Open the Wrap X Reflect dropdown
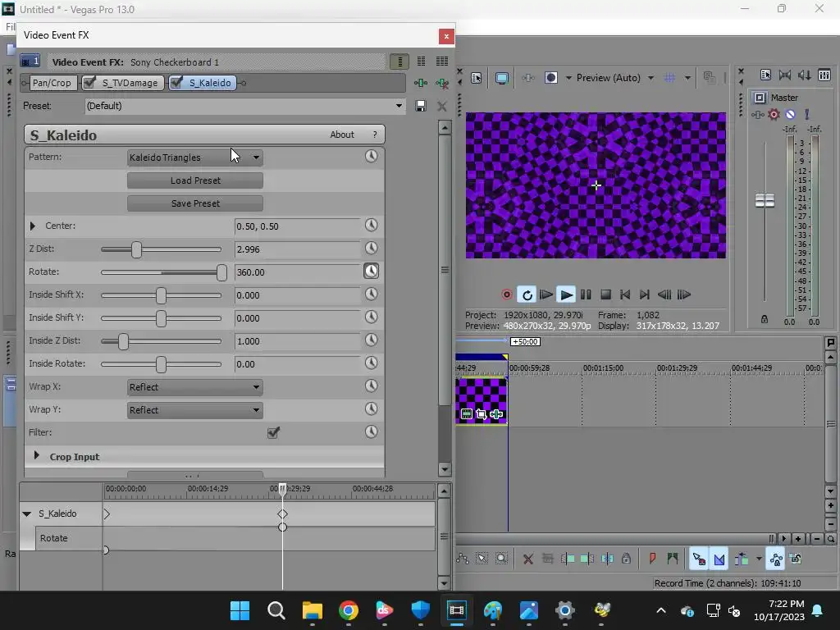 (195, 387)
